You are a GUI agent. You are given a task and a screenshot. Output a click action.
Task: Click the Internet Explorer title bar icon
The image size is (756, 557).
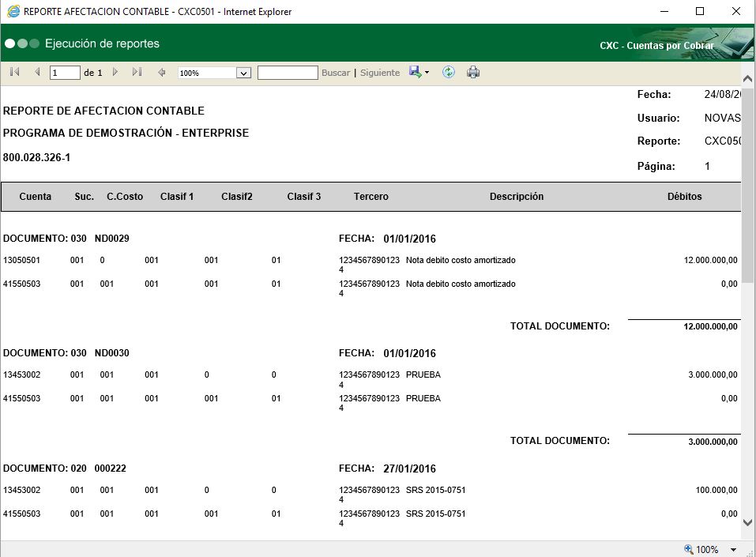13,12
